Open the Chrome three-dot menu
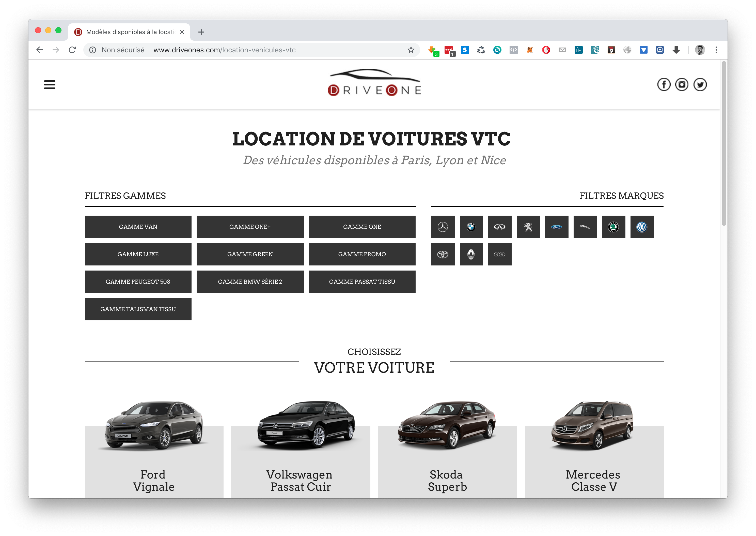Image resolution: width=756 pixels, height=536 pixels. [x=716, y=50]
